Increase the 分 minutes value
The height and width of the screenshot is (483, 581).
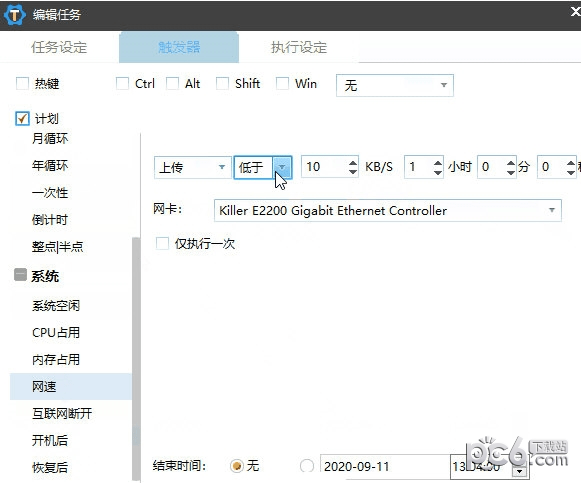click(x=511, y=162)
